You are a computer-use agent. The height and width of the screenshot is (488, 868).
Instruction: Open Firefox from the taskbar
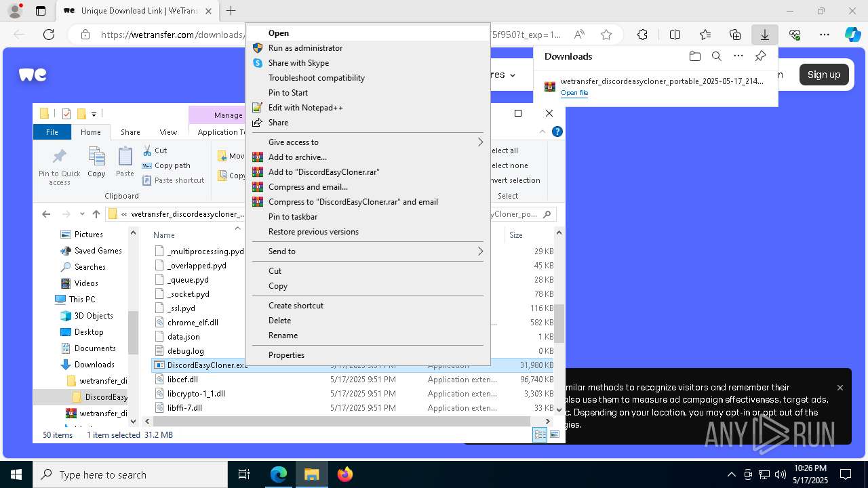point(345,474)
